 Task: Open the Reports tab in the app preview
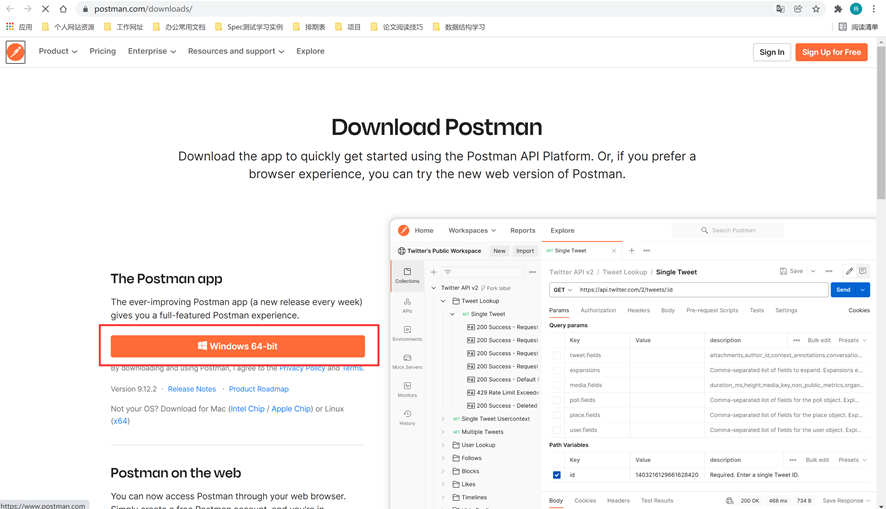click(x=523, y=230)
